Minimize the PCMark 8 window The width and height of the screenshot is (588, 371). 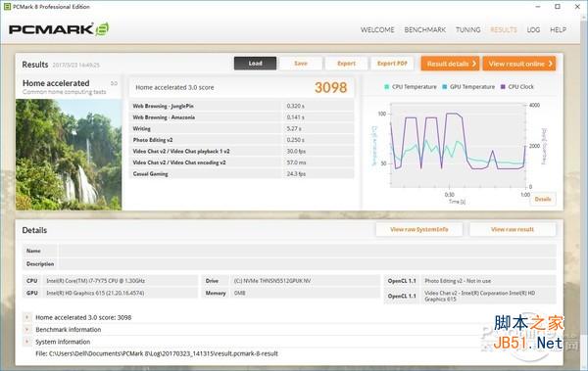click(x=538, y=7)
